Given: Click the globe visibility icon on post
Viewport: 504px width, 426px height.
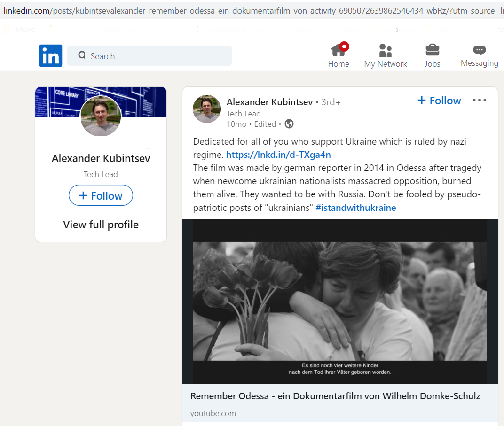Looking at the screenshot, I should pos(289,124).
